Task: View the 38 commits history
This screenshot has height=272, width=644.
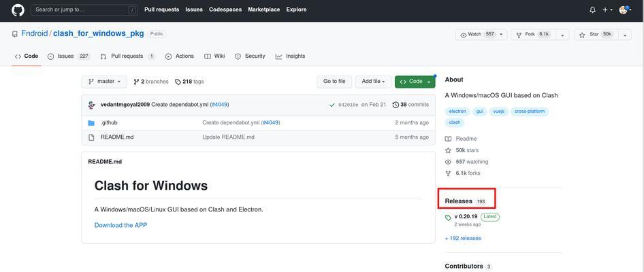Action: [x=410, y=105]
